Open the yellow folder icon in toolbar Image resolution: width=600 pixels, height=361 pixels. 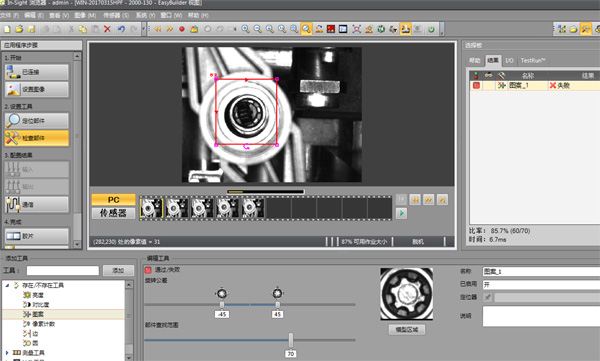coord(19,29)
